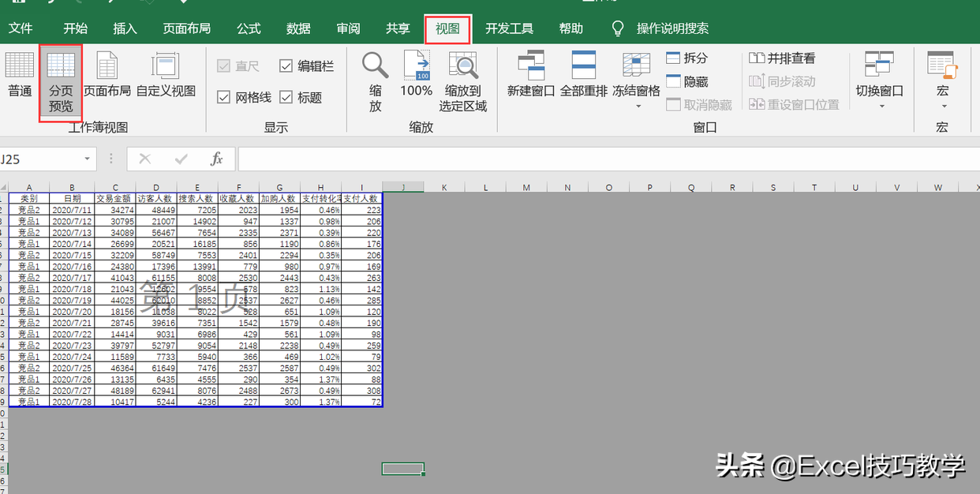Open Freeze Panes (冻结窗格) menu
The image size is (980, 494).
click(636, 79)
